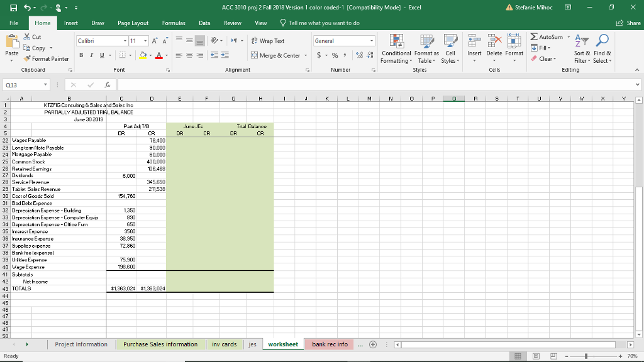
Task: Click the Percent Style icon
Action: (x=335, y=55)
